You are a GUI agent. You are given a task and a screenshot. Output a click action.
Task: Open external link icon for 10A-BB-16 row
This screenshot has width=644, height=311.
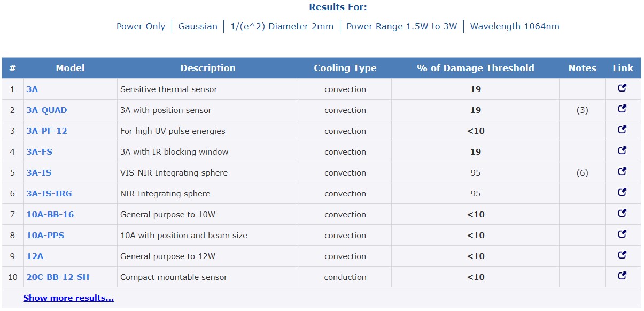click(622, 214)
